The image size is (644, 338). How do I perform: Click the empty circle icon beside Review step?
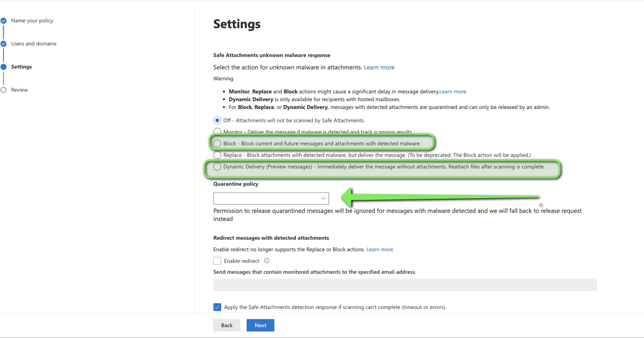click(3, 89)
